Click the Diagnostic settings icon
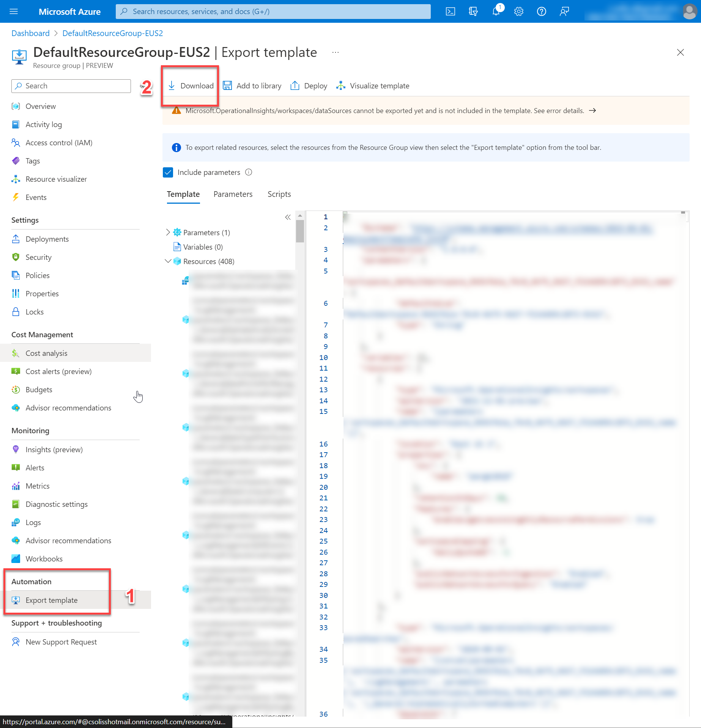 pos(16,504)
